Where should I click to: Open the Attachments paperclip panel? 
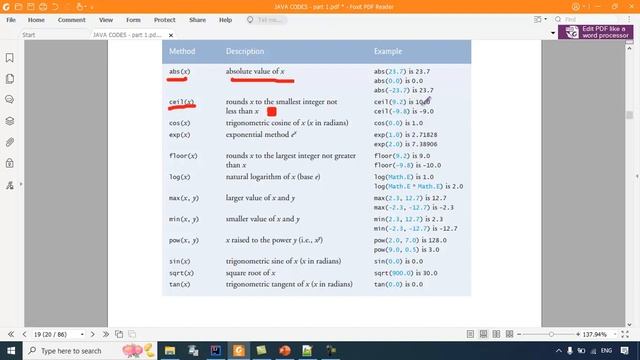9,142
